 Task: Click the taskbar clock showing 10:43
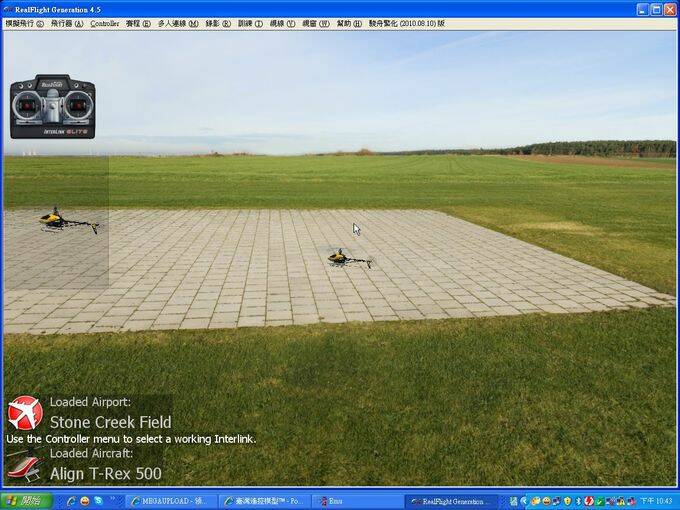pos(656,501)
